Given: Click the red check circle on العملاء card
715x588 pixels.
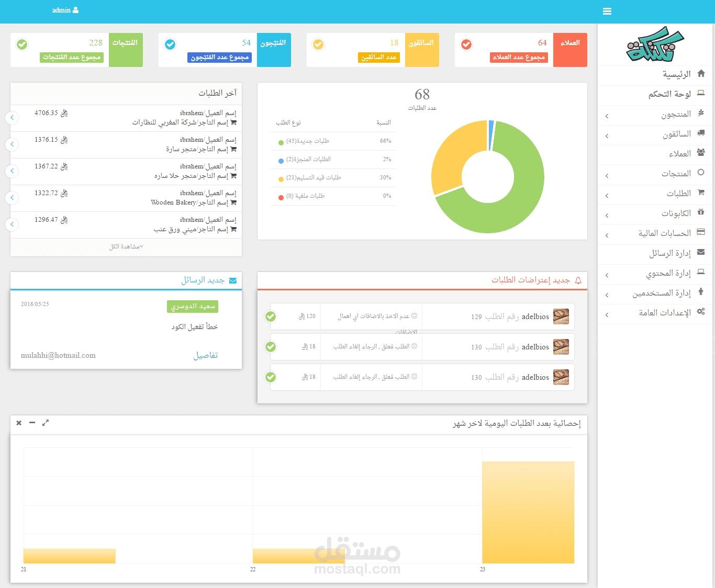Looking at the screenshot, I should (x=466, y=44).
